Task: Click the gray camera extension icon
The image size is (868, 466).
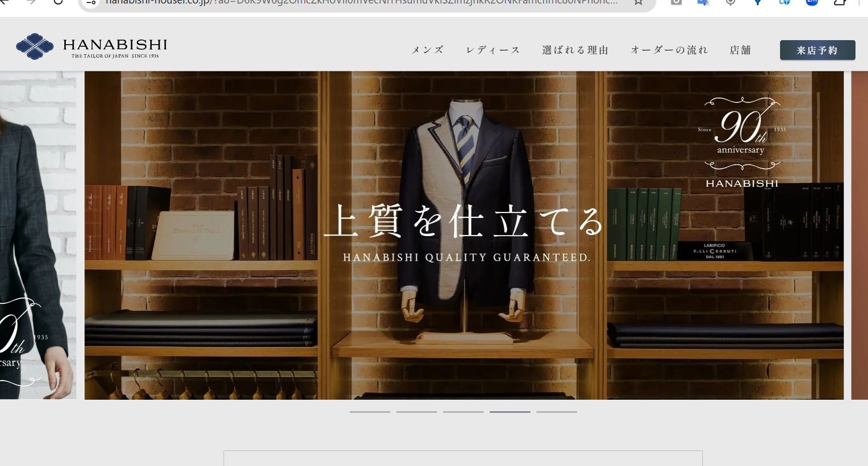Action: pos(676,3)
